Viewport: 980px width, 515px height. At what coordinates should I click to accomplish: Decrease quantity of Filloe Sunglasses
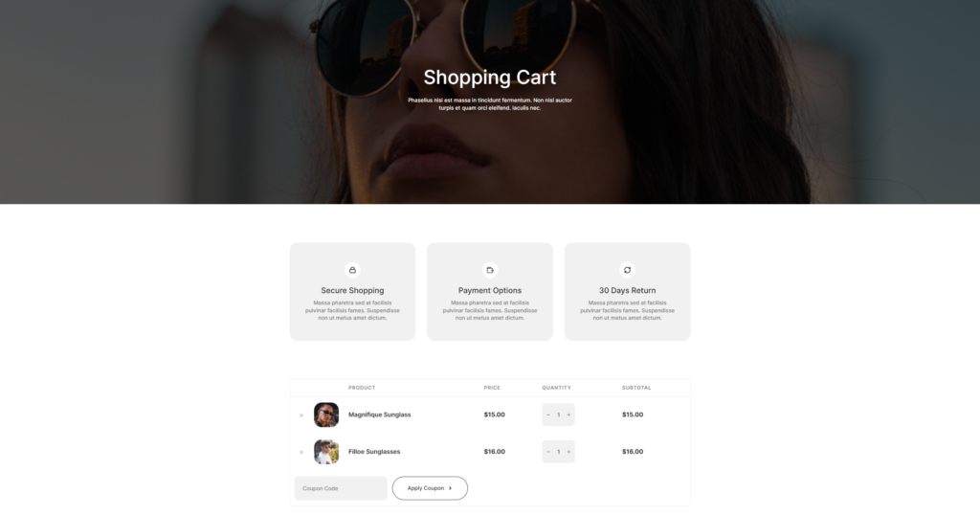pyautogui.click(x=548, y=452)
